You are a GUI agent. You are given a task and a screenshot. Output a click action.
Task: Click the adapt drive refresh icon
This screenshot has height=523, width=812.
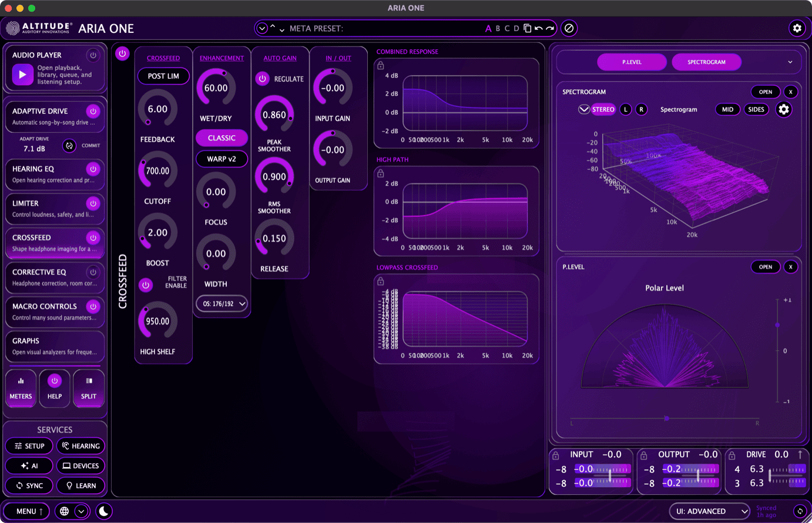[x=69, y=146]
